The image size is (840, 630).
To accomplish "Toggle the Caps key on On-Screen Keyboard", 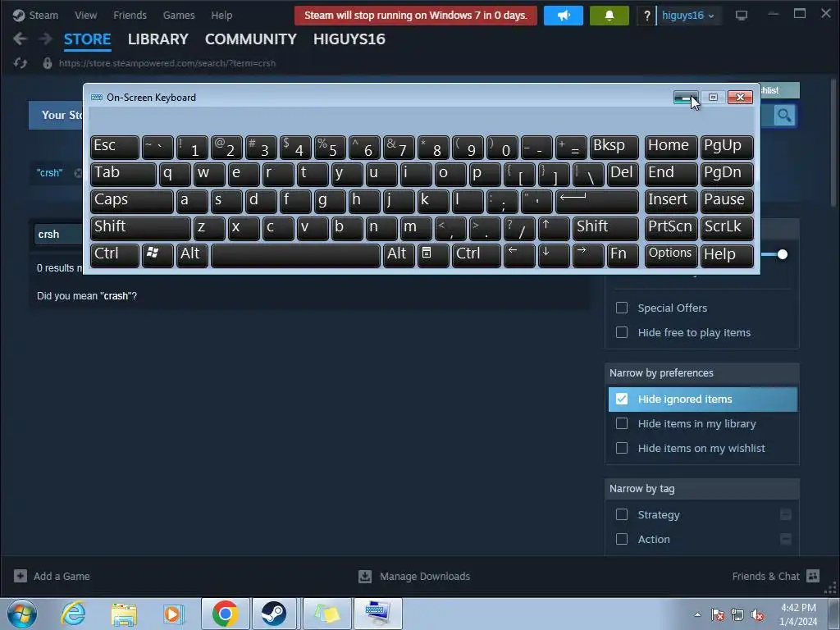I will coord(132,201).
